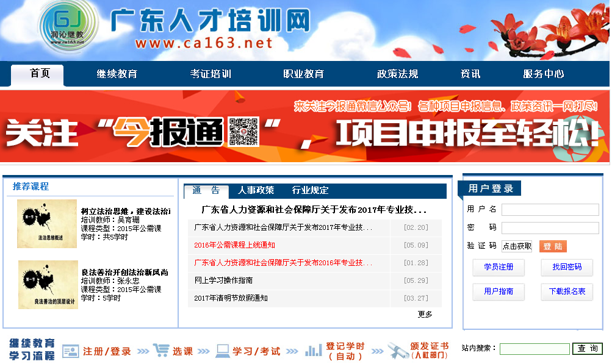
Task: Open the 2016年公需课程上线通知 link
Action: pyautogui.click(x=234, y=245)
